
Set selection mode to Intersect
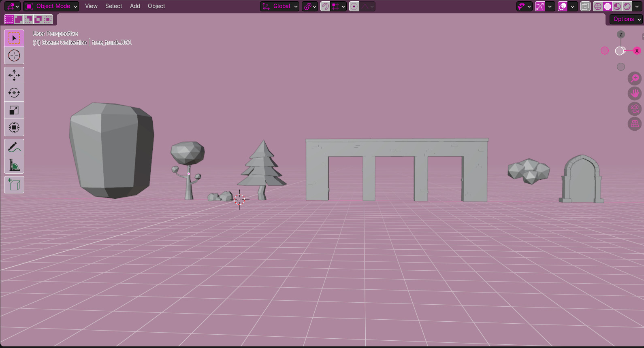coord(48,19)
